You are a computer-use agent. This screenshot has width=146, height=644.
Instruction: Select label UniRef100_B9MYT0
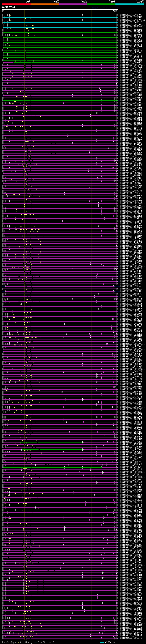point(131,50)
